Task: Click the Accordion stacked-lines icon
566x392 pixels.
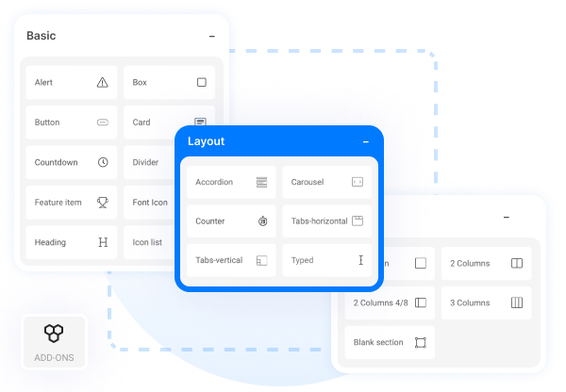Action: click(261, 182)
